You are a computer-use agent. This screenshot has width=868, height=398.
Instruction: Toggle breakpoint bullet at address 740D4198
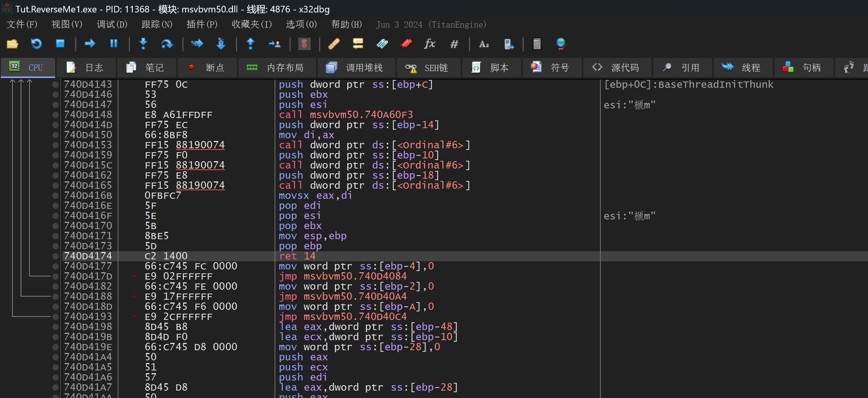pyautogui.click(x=56, y=327)
